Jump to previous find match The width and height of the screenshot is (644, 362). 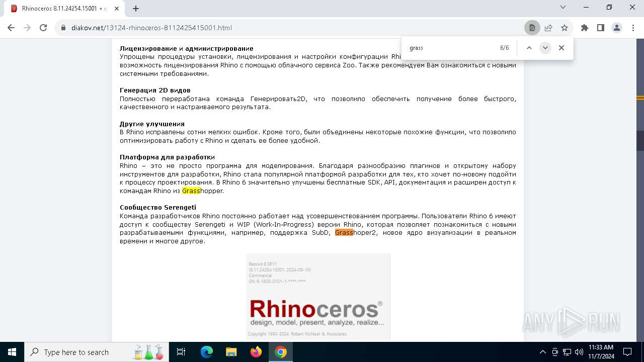click(x=529, y=48)
